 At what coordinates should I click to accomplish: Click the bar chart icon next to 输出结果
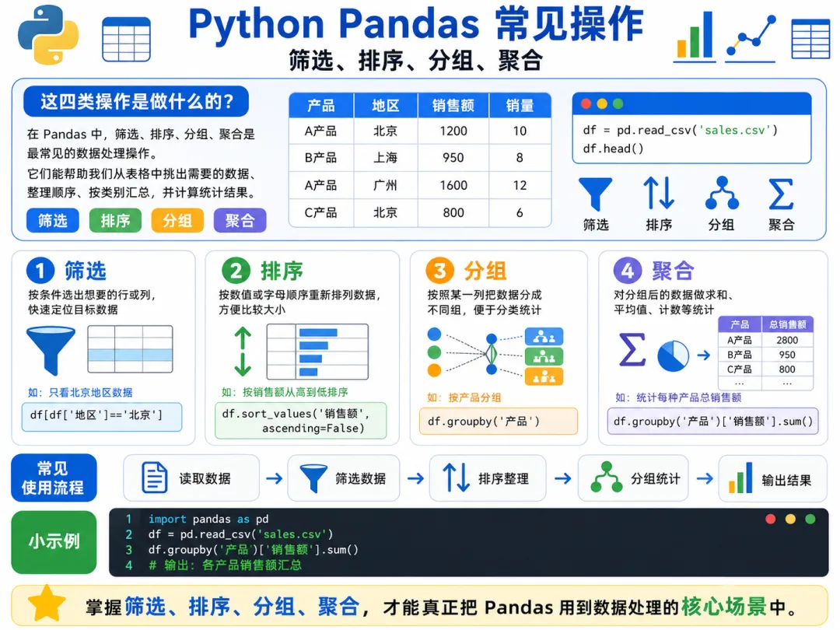coord(740,478)
